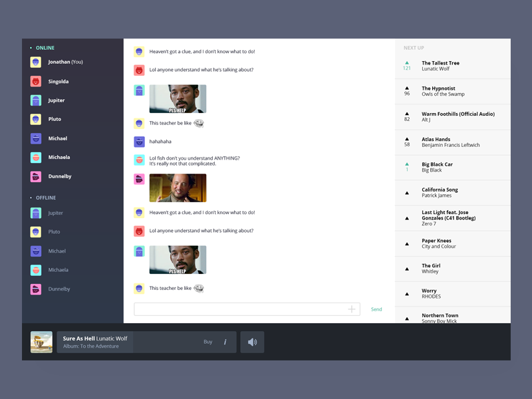Add attachment with plus icon in message box

[352, 309]
